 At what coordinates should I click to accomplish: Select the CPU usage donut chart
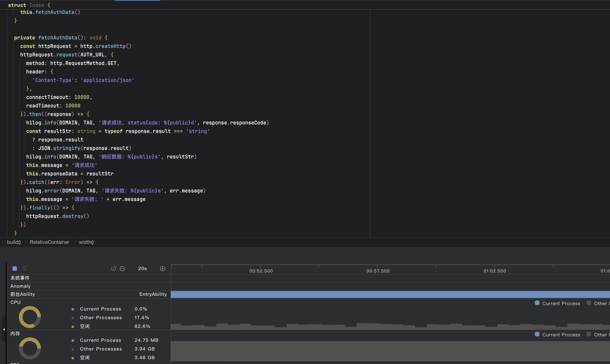click(x=30, y=317)
